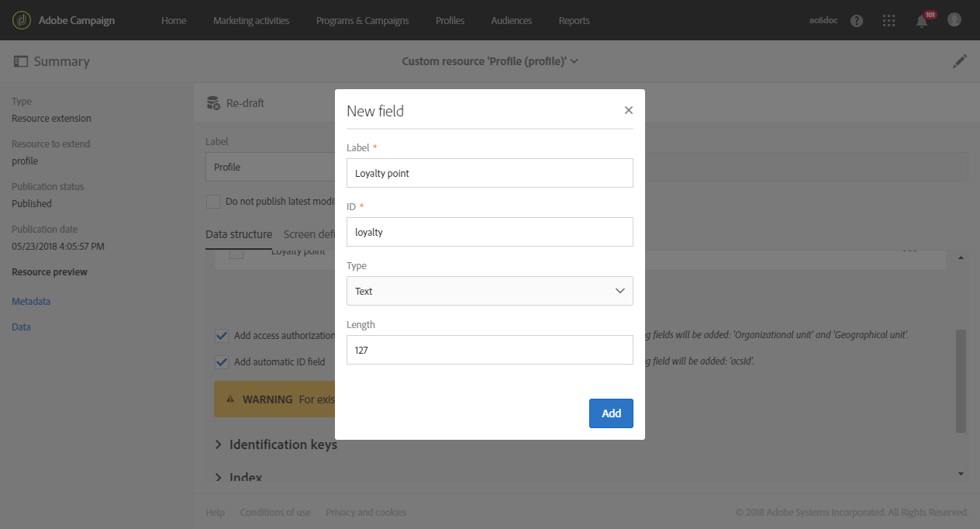Screen dimensions: 980x529
Task: Toggle Do not publish latest modifications checkbox
Action: point(212,202)
